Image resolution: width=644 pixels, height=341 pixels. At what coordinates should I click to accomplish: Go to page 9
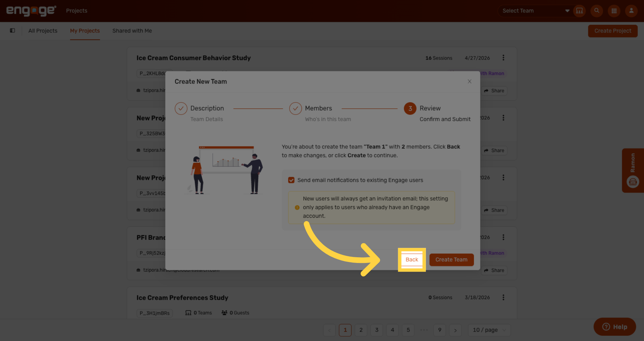point(440,330)
